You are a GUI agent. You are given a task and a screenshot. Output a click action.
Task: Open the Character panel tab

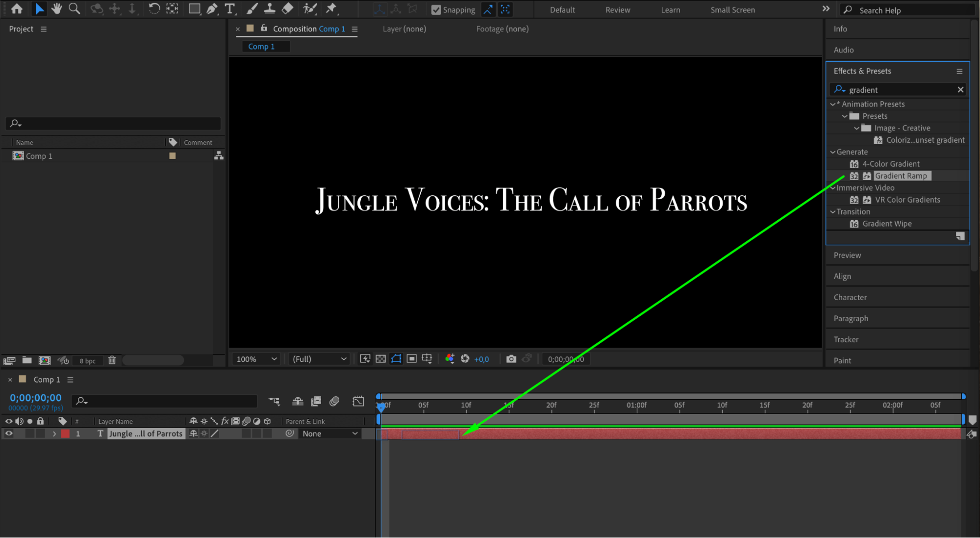click(x=850, y=297)
